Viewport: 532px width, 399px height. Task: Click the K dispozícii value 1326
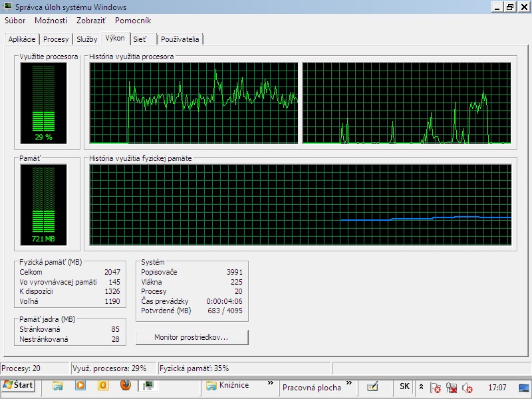pos(112,291)
